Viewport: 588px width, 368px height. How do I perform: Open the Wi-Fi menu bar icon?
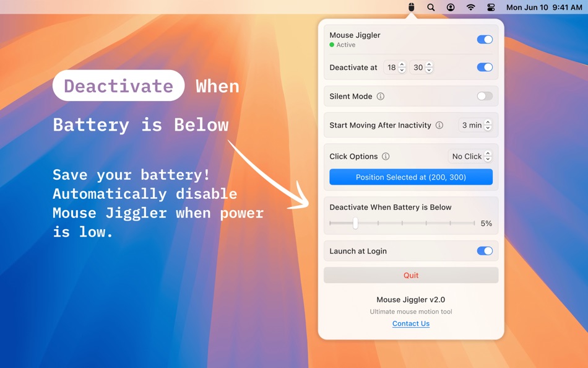[470, 7]
